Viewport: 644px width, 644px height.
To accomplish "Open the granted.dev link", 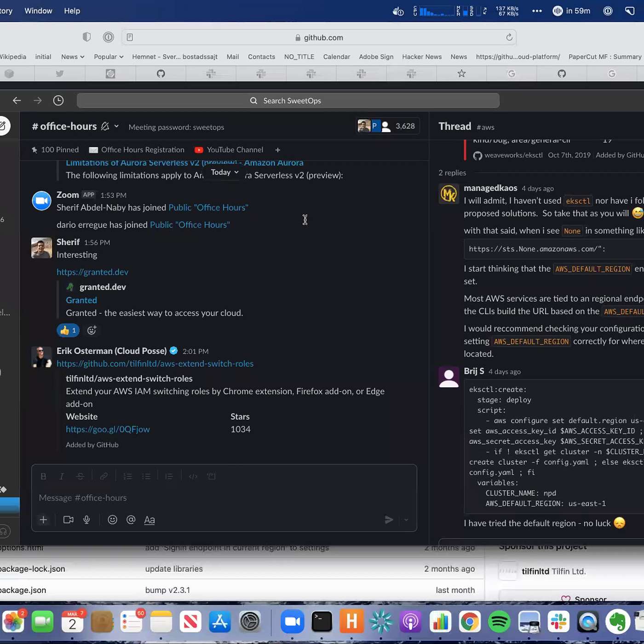I will 92,272.
